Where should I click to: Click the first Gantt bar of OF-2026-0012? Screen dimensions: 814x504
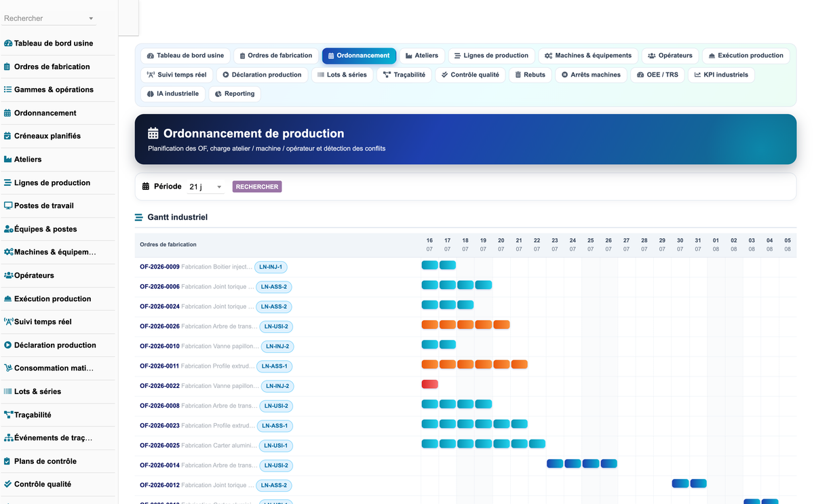pos(680,484)
